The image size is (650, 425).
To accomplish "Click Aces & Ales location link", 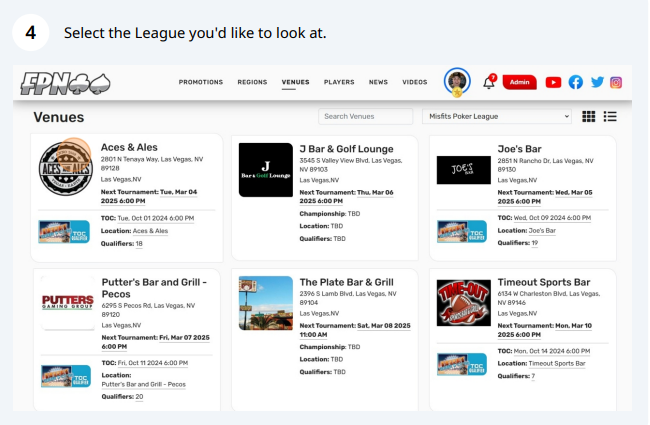I will (x=150, y=231).
